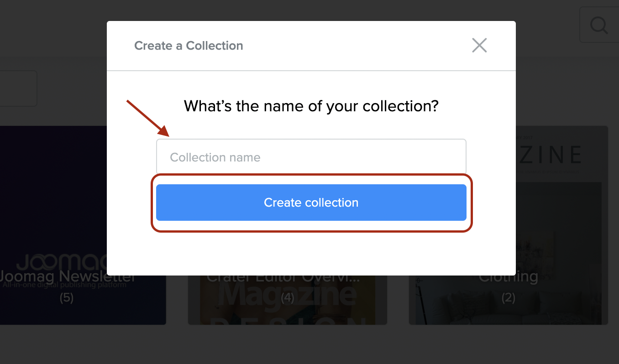The height and width of the screenshot is (364, 619).
Task: Click the (4) item count label
Action: [287, 298]
